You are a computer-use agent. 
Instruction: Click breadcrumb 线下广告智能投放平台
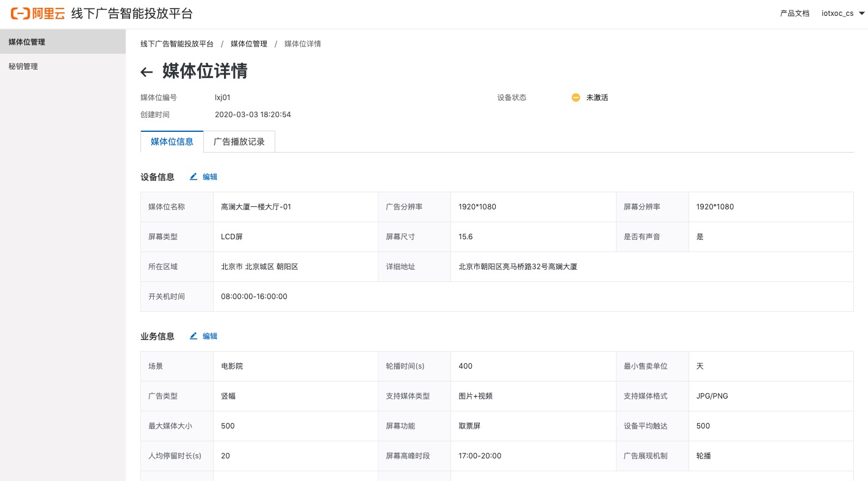(177, 44)
